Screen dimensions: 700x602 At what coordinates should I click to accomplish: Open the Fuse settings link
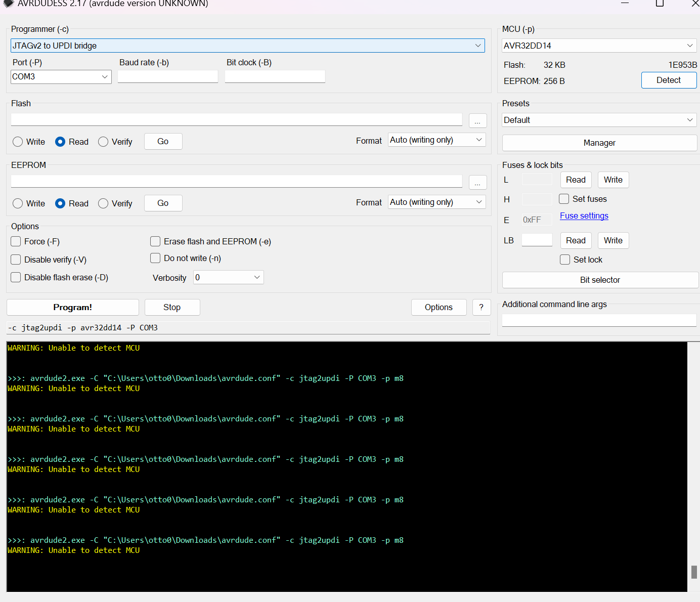(584, 216)
